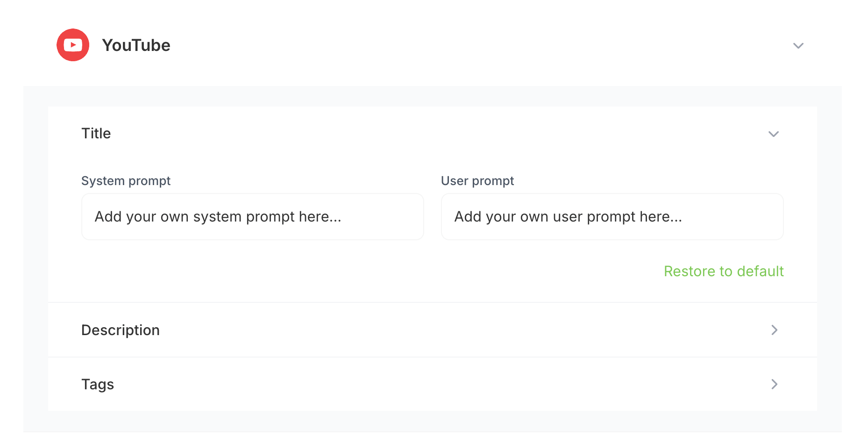Click the red YouTube logo icon
This screenshot has height=444, width=868.
tap(73, 45)
